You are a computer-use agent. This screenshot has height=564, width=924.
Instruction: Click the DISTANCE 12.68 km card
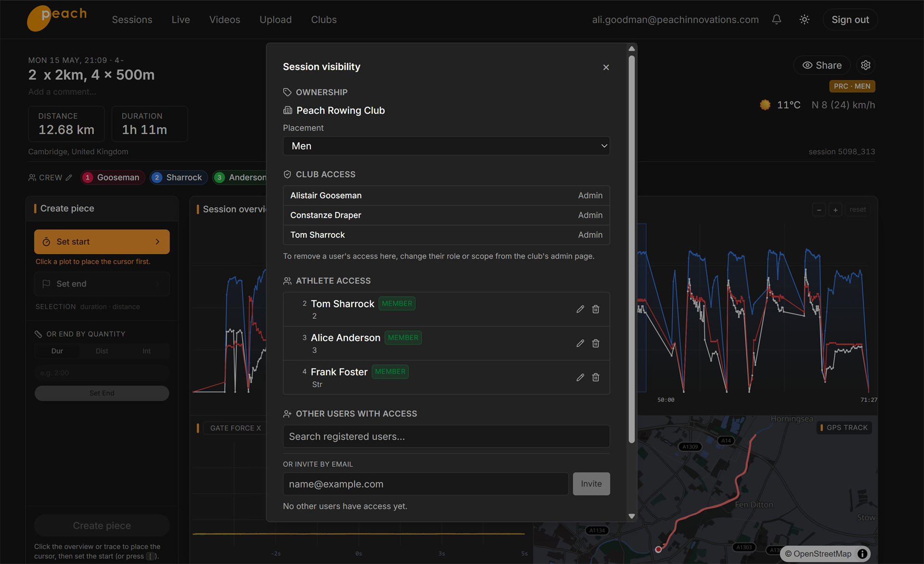coord(66,124)
